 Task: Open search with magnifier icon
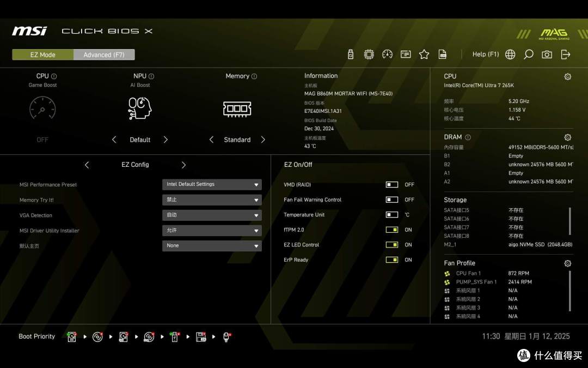[528, 55]
